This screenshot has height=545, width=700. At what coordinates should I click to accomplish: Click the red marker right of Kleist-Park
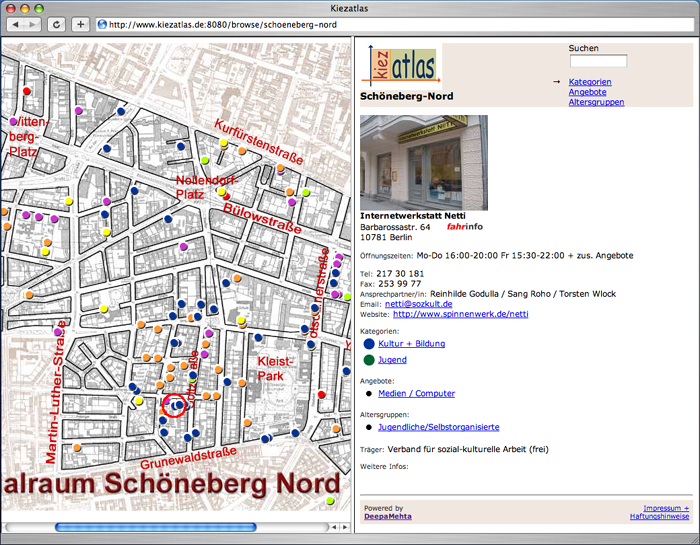tap(321, 395)
